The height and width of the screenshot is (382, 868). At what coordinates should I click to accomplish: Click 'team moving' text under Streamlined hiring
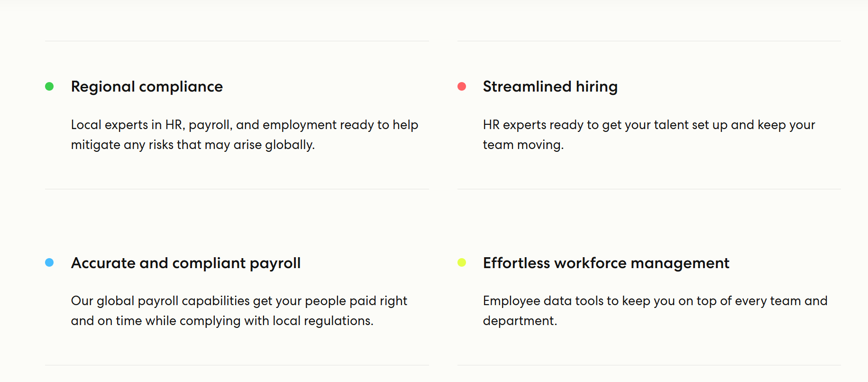point(523,145)
